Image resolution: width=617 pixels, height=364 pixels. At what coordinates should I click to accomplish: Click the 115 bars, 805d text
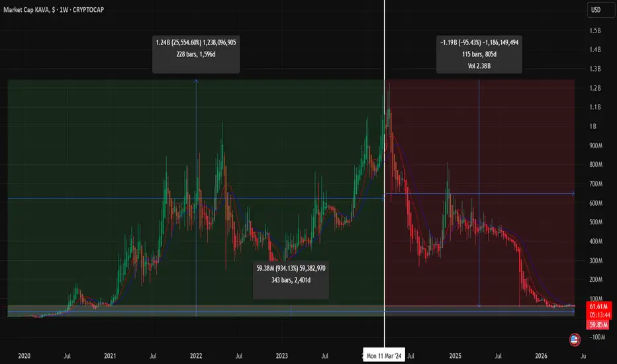click(479, 54)
